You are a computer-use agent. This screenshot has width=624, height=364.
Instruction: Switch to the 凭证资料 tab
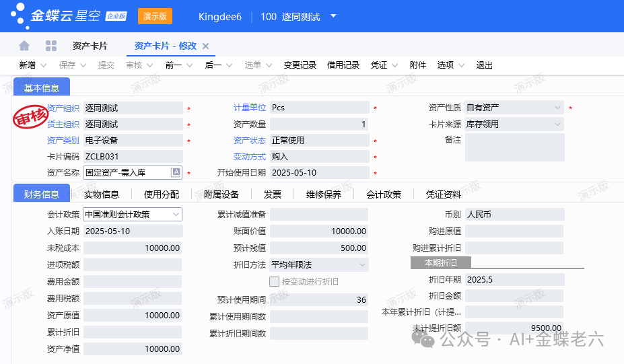pos(444,194)
